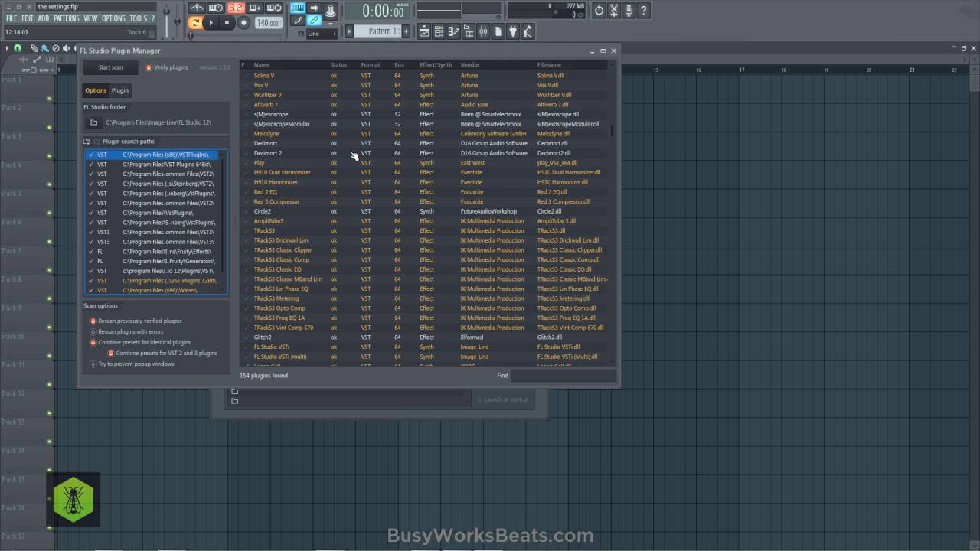This screenshot has width=980, height=551.
Task: Uncheck the (x86)\Waves search path
Action: click(90, 291)
